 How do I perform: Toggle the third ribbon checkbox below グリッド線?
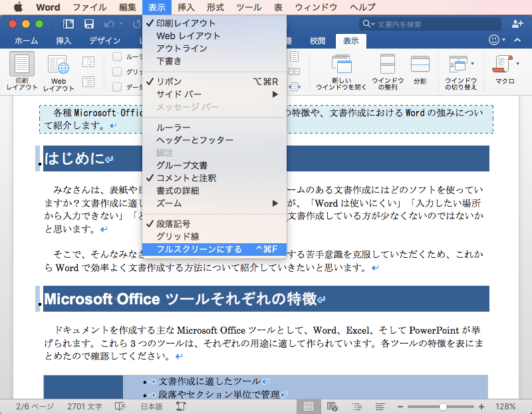point(117,87)
